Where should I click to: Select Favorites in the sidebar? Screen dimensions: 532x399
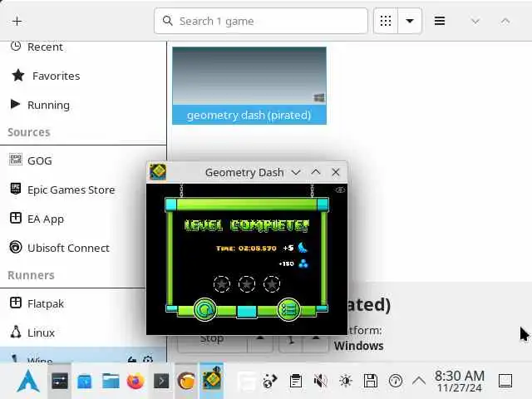pos(83,76)
